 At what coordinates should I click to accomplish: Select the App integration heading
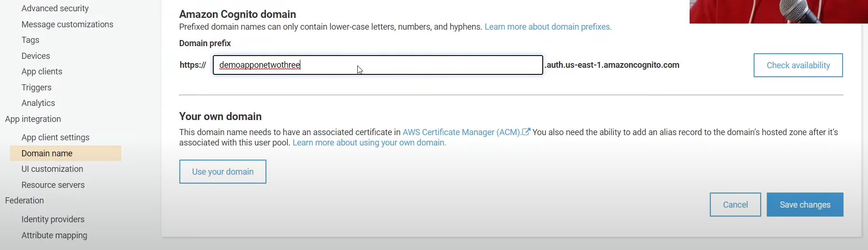[33, 119]
